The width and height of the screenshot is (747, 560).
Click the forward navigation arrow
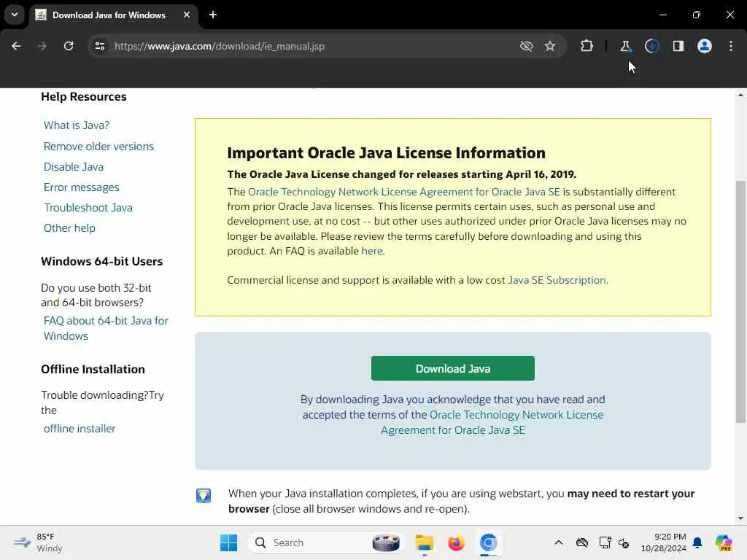tap(42, 46)
